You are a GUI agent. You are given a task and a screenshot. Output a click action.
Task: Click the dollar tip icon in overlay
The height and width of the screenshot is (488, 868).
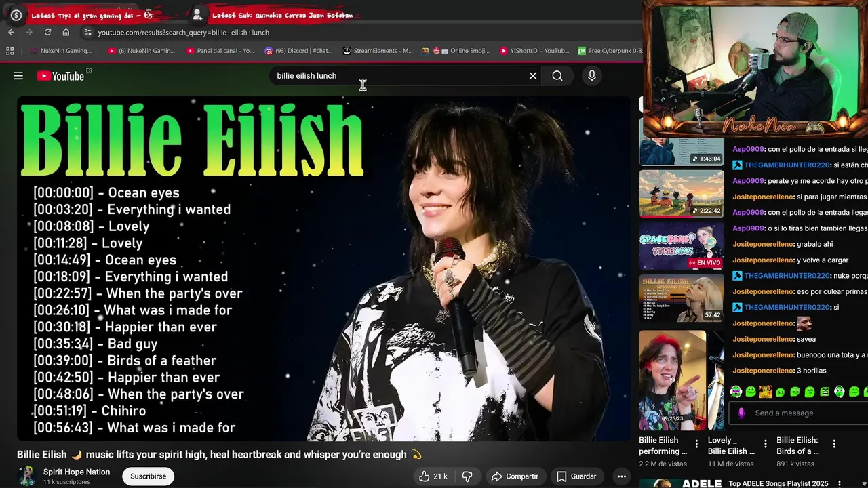coord(16,15)
